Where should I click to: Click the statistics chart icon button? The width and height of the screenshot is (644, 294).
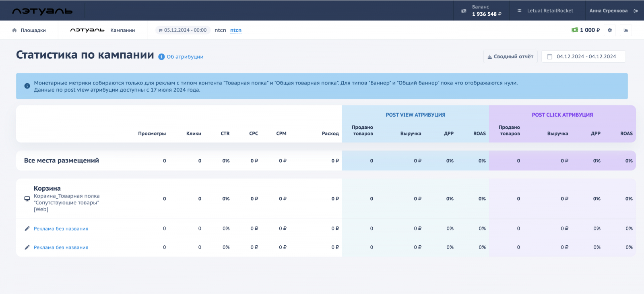pyautogui.click(x=626, y=30)
